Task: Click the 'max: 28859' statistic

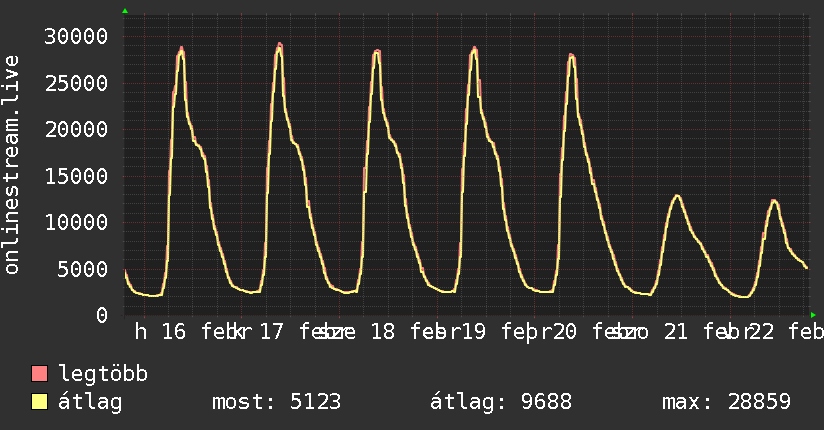Action: tap(726, 403)
